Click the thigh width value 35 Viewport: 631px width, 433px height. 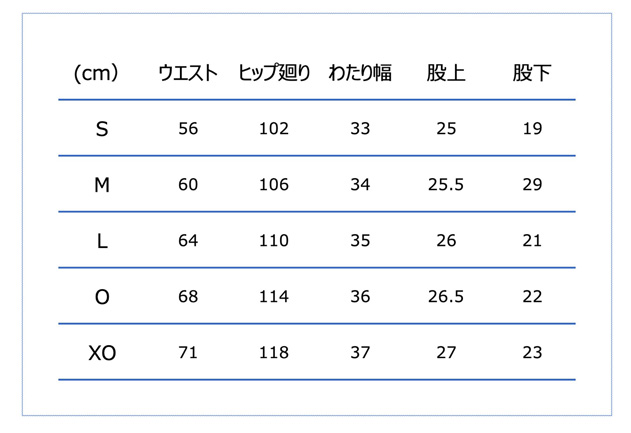[x=360, y=241]
